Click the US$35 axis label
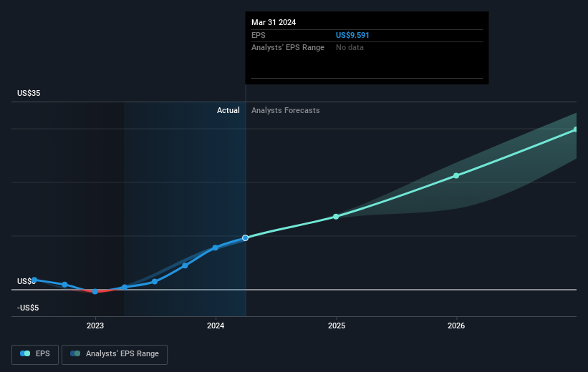Image resolution: width=588 pixels, height=372 pixels. click(x=29, y=93)
